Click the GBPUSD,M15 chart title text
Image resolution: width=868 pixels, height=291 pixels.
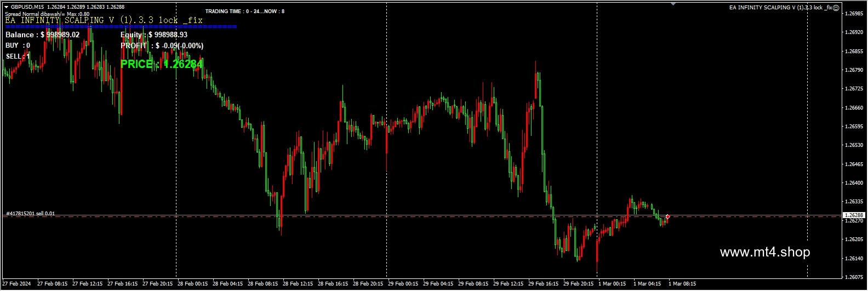27,7
